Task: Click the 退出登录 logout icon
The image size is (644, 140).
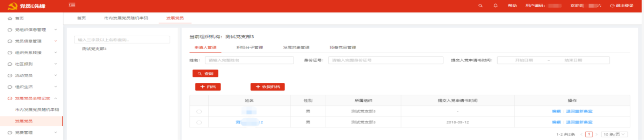Action: [612, 6]
